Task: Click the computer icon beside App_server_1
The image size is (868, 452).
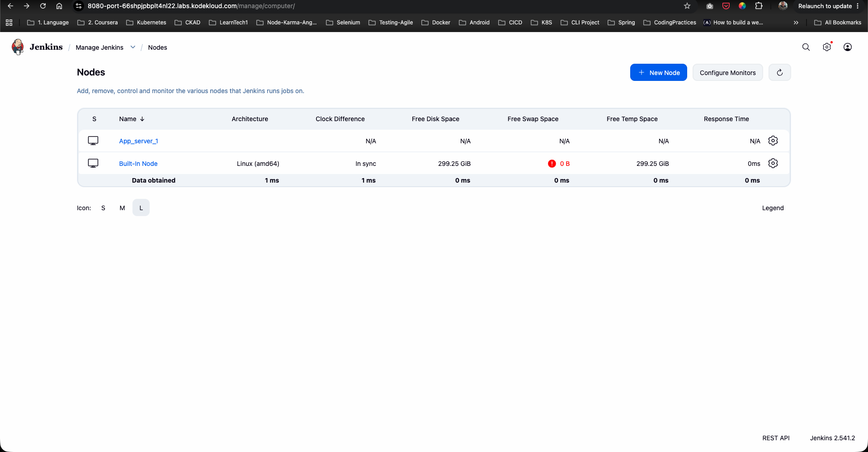Action: point(93,141)
